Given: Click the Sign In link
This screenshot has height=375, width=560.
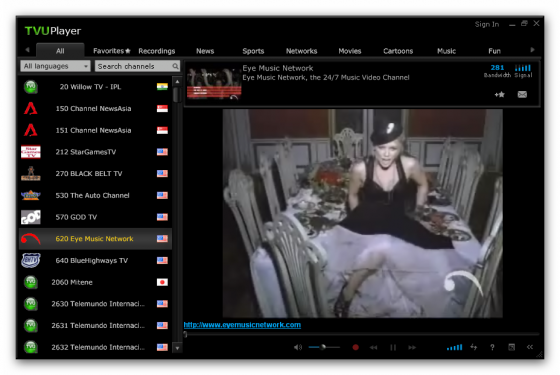Looking at the screenshot, I should click(x=487, y=24).
